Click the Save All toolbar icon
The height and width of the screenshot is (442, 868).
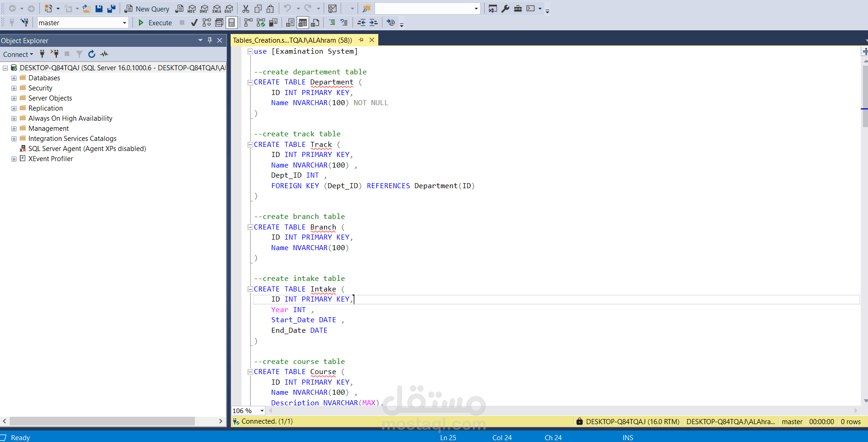coord(111,9)
